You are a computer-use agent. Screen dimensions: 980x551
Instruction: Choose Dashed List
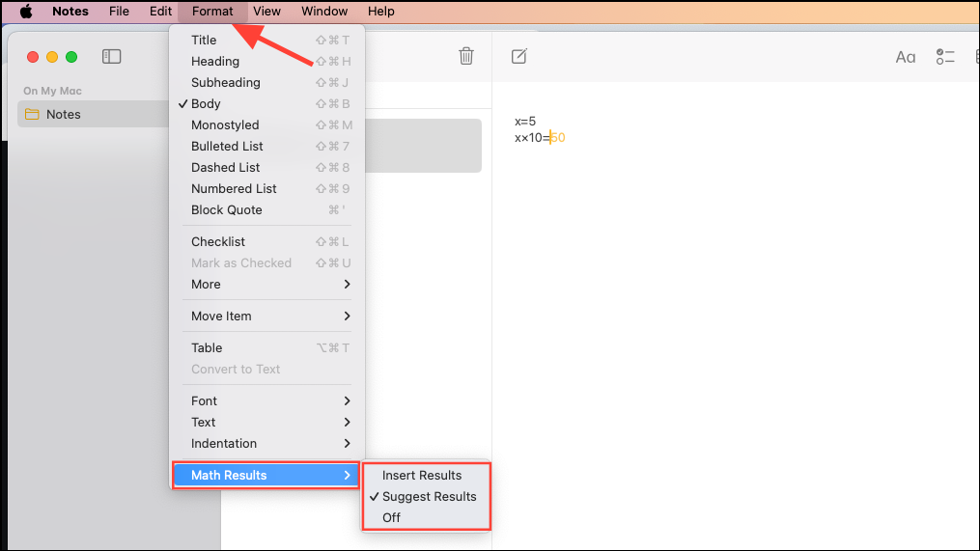[266, 168]
